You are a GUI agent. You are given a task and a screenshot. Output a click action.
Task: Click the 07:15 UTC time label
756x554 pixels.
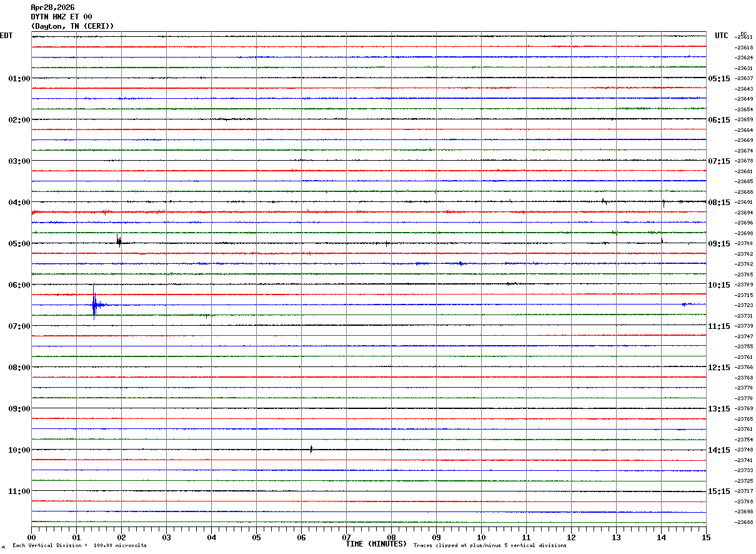pyautogui.click(x=719, y=161)
